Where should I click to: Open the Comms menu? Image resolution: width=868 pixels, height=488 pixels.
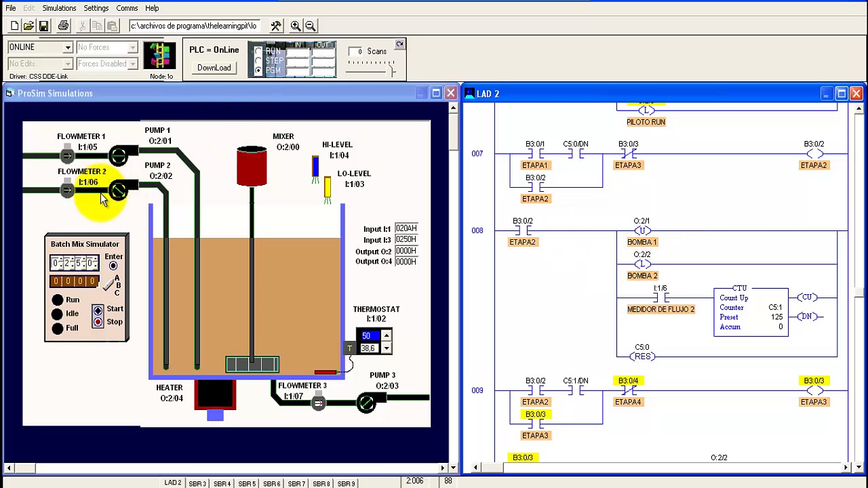click(x=127, y=8)
